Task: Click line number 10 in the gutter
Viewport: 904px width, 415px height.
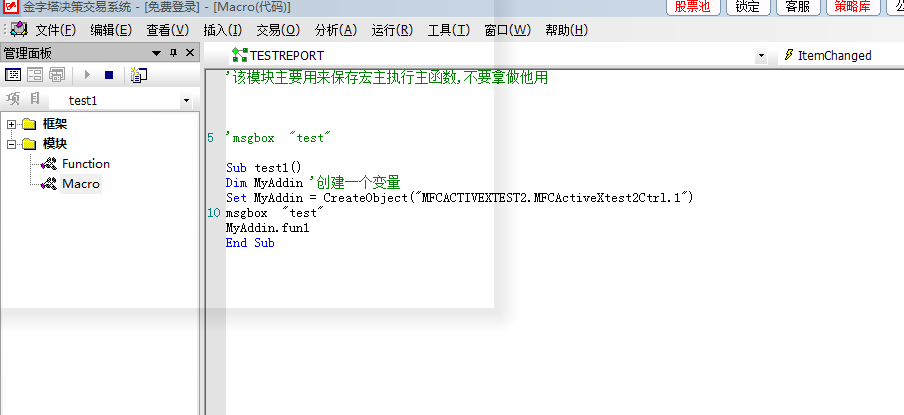Action: (x=214, y=213)
